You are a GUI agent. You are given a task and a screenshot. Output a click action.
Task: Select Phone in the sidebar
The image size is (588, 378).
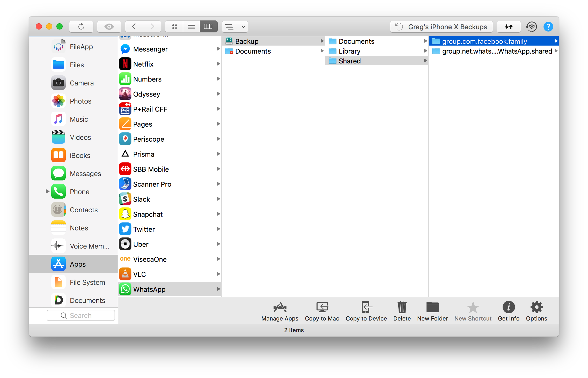point(73,192)
